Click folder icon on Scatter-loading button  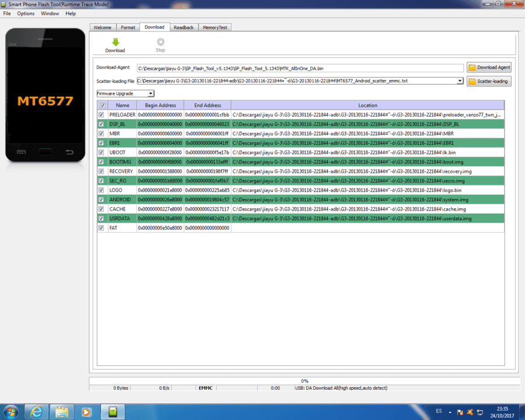point(472,82)
